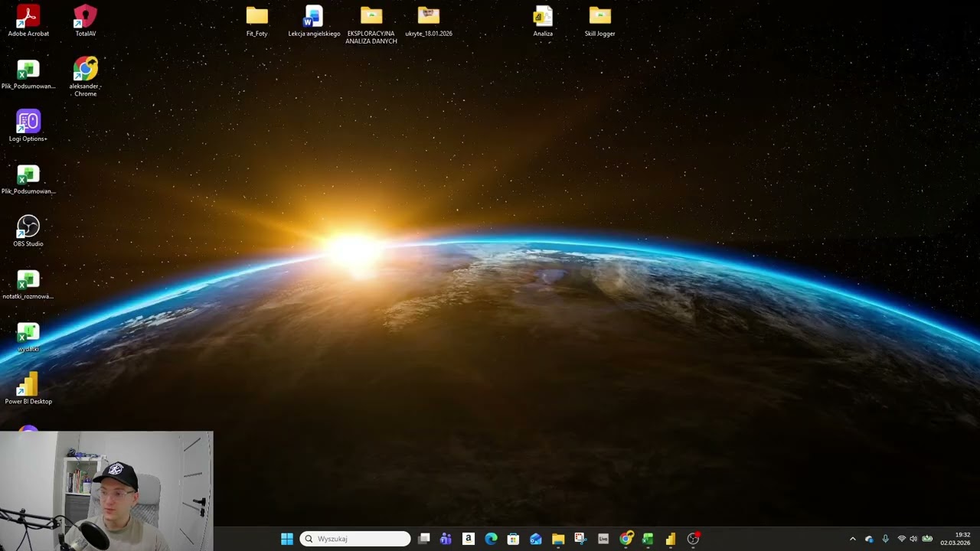Open Microsoft Store from the taskbar

coord(513,539)
